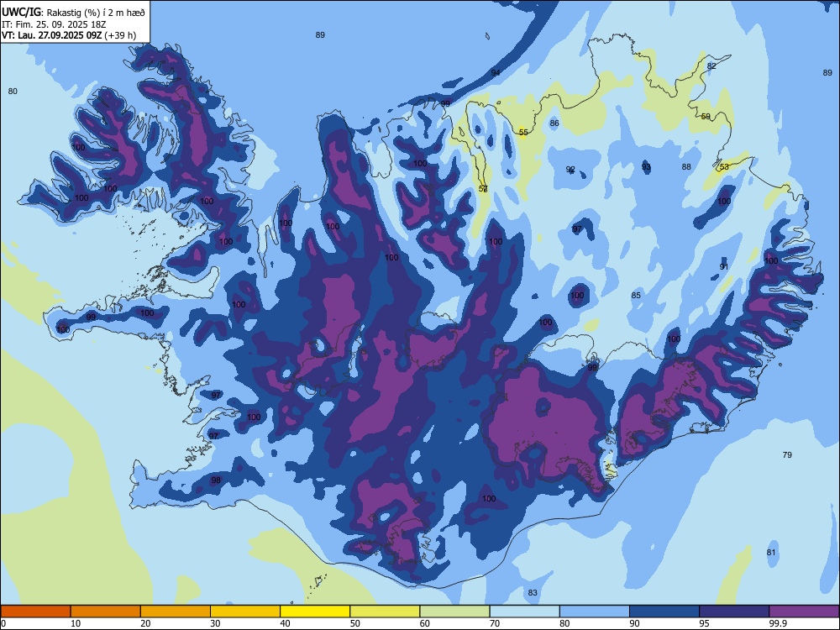This screenshot has width=840, height=630.
Task: Click the "88" humidity value on the map
Action: click(x=686, y=166)
